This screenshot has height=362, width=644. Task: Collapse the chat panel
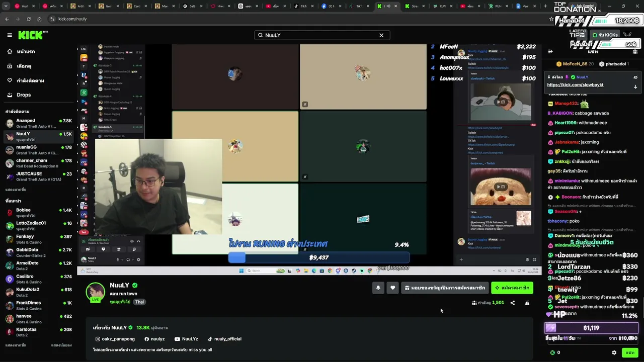(550, 51)
